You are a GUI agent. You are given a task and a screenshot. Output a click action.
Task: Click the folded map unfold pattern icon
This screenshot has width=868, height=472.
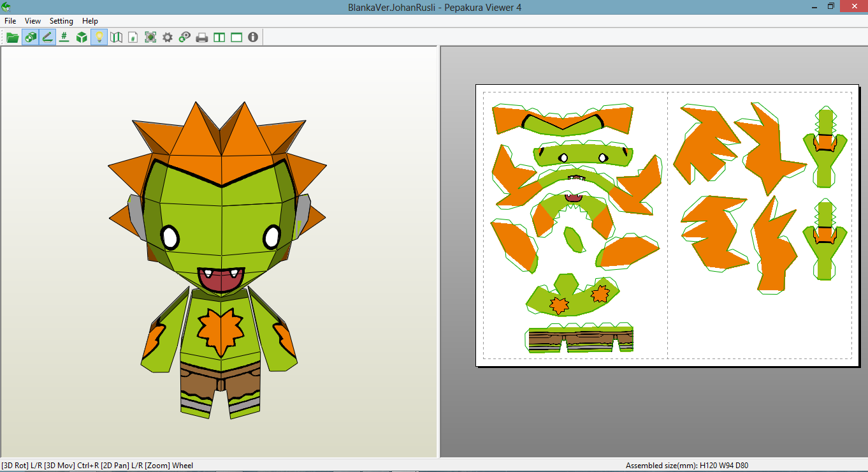[x=116, y=38]
